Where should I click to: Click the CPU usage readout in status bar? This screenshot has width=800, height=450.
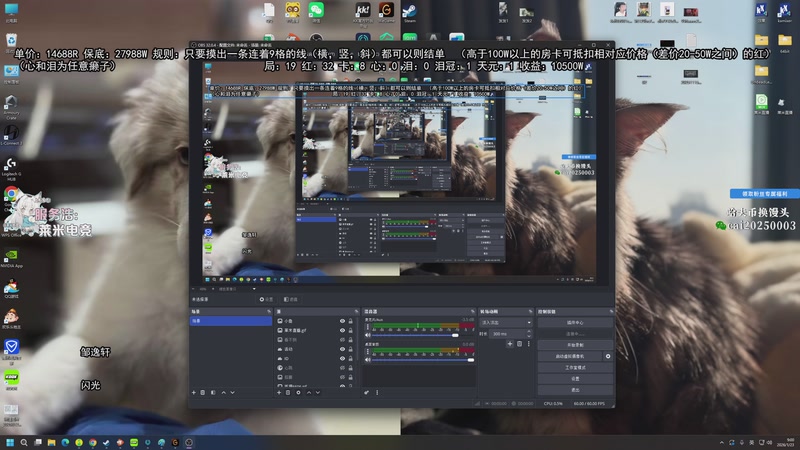(x=553, y=404)
